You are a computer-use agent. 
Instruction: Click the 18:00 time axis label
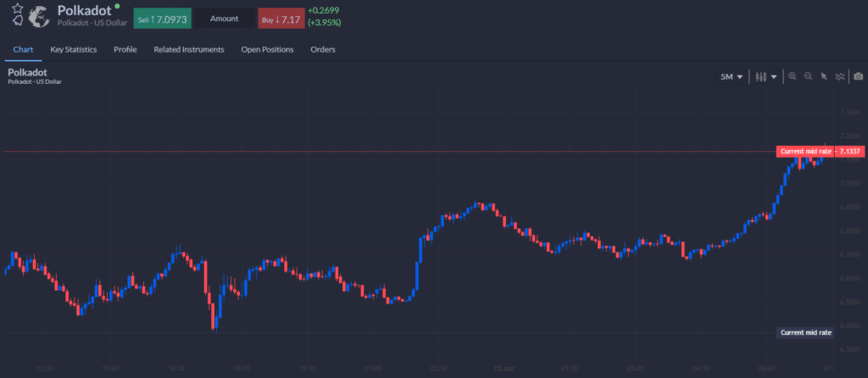click(242, 369)
